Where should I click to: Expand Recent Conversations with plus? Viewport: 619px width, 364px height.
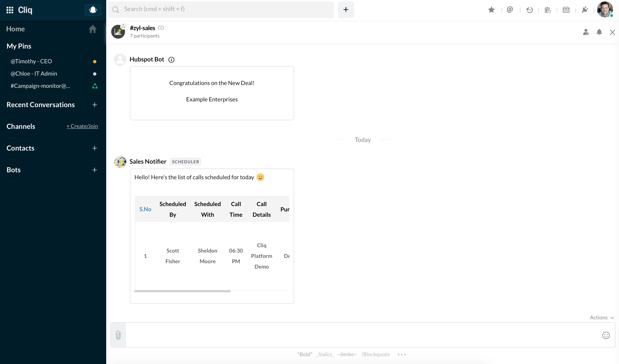[x=95, y=105]
